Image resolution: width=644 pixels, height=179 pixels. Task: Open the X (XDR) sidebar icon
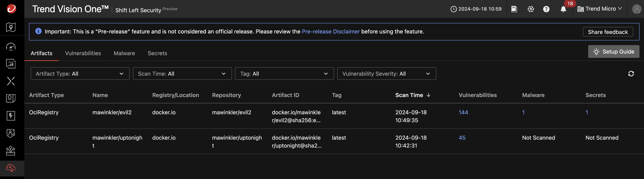click(11, 81)
